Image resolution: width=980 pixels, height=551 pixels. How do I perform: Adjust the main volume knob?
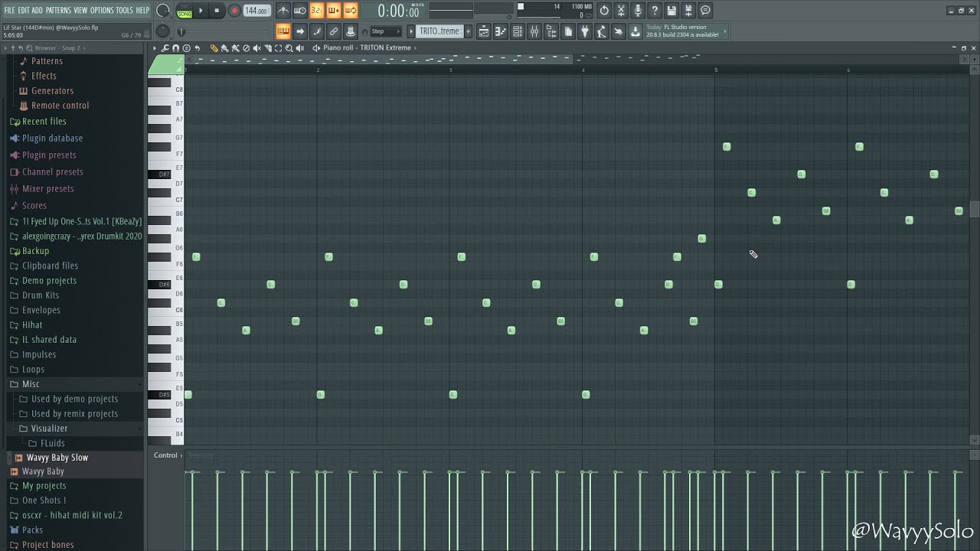(x=163, y=11)
